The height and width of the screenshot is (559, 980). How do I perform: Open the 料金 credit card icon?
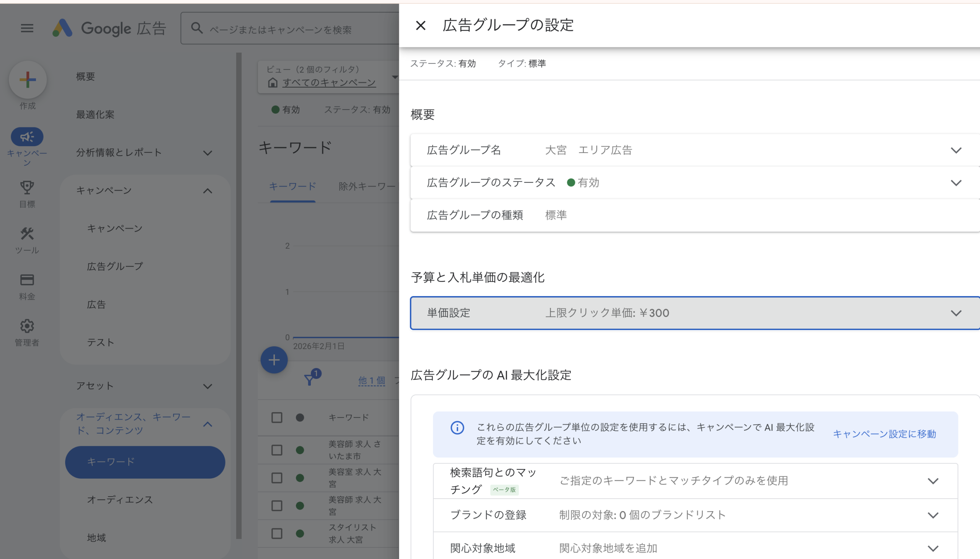point(27,280)
